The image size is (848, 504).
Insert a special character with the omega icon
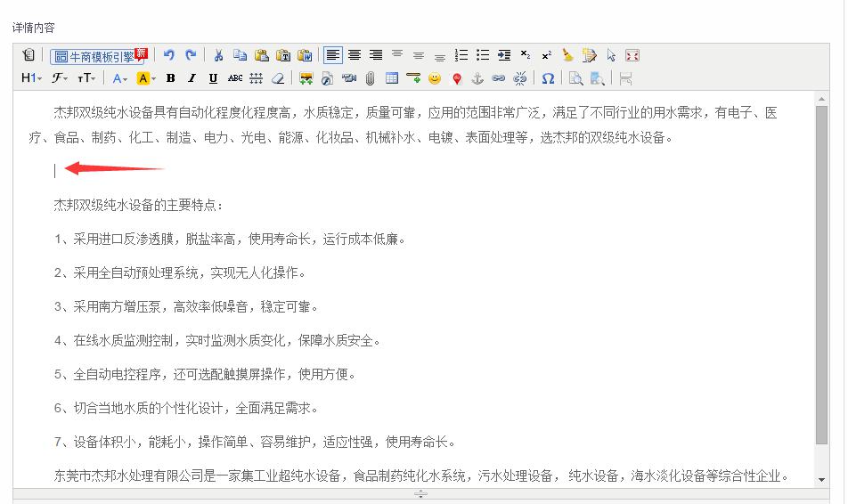[x=548, y=78]
